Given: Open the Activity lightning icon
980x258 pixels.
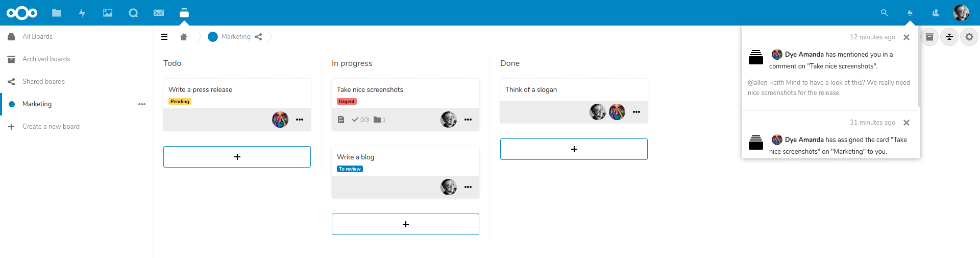Looking at the screenshot, I should click(x=82, y=13).
